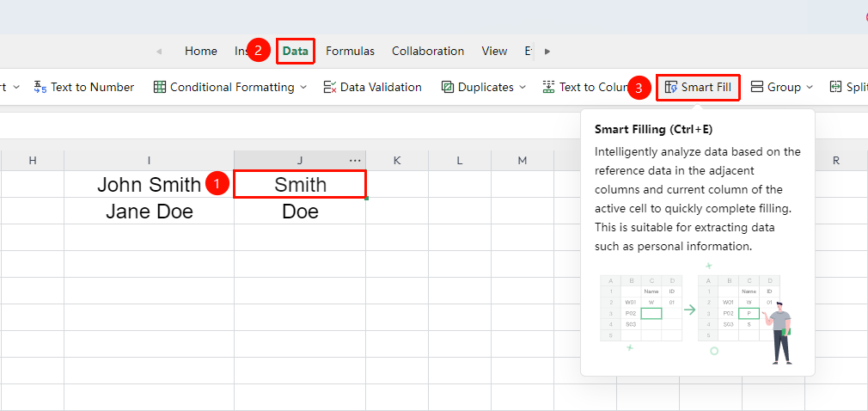Click the Smart Fill button

click(x=698, y=87)
